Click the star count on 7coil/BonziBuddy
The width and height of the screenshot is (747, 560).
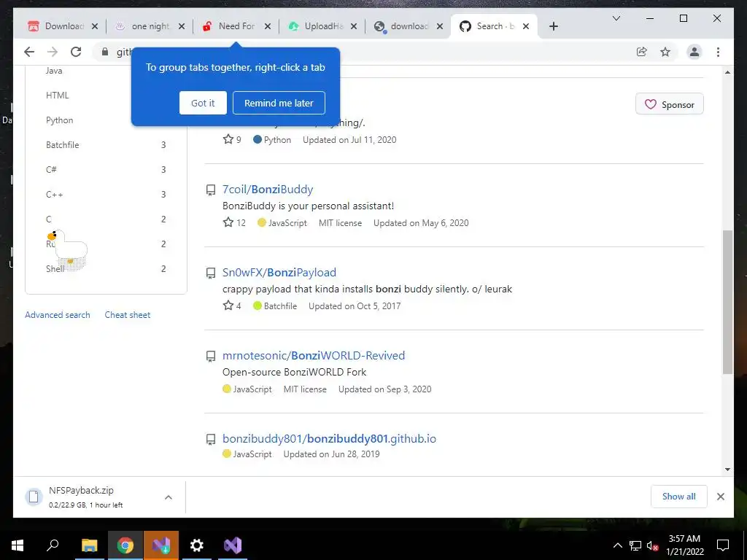click(234, 223)
